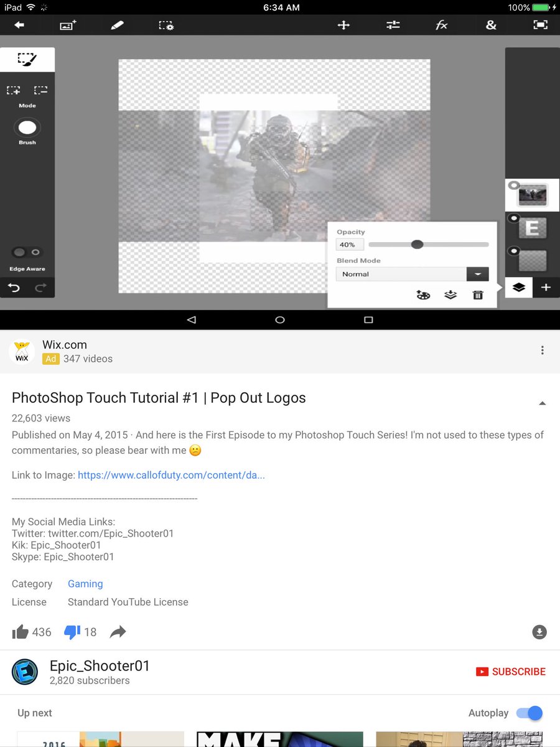Viewport: 560px width, 747px height.
Task: Tap the Wix logo avatar
Action: point(22,352)
